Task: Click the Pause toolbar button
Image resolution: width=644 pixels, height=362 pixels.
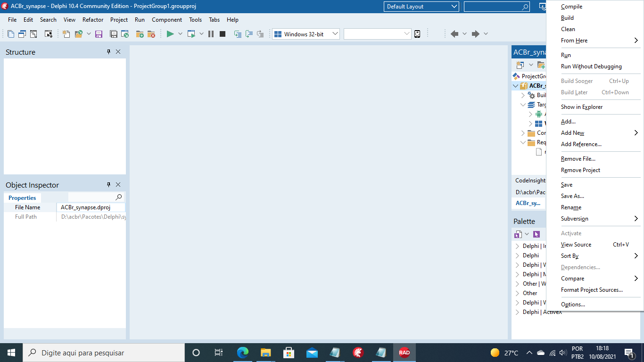Action: (211, 34)
